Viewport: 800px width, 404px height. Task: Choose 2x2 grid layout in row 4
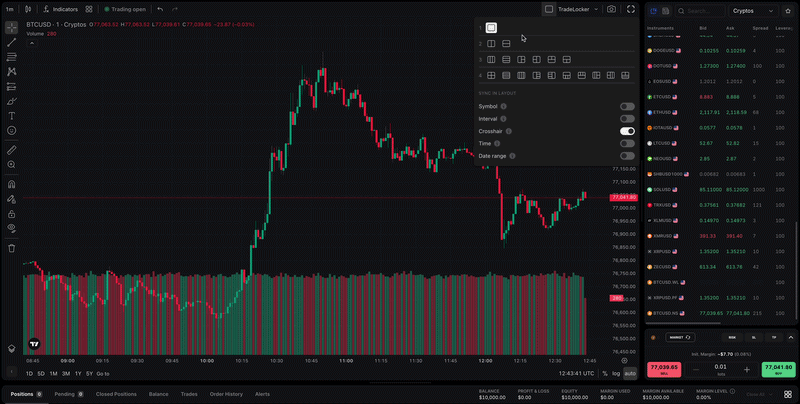point(491,75)
